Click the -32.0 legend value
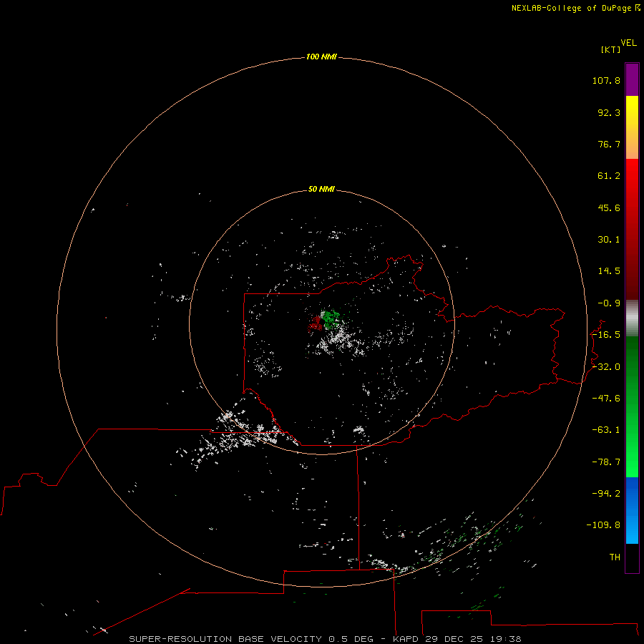 click(x=606, y=367)
